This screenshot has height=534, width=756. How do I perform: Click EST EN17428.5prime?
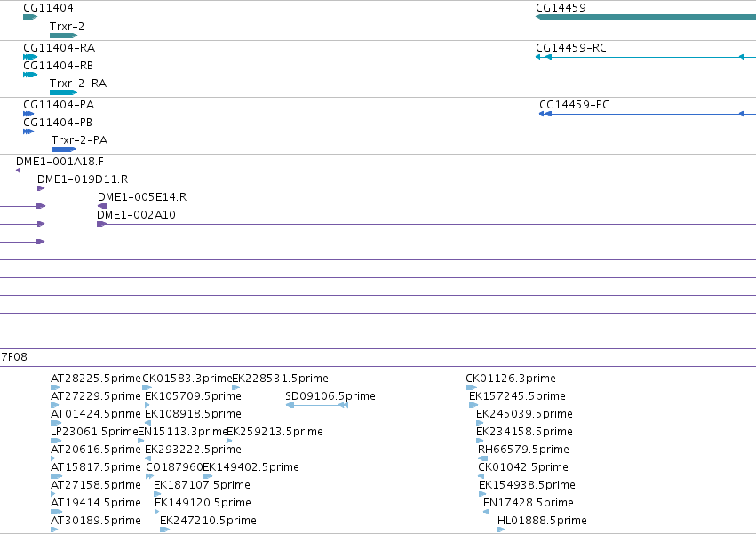(x=529, y=504)
